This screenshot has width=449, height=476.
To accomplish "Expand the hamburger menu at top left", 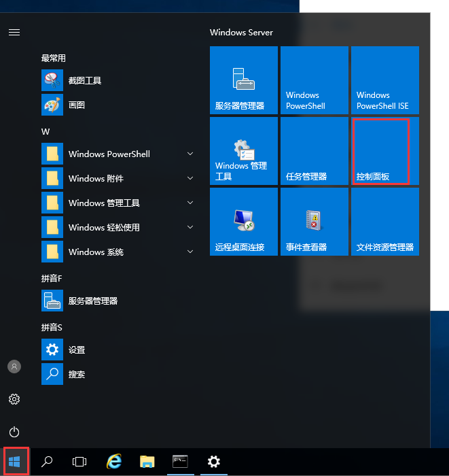I will (x=14, y=32).
